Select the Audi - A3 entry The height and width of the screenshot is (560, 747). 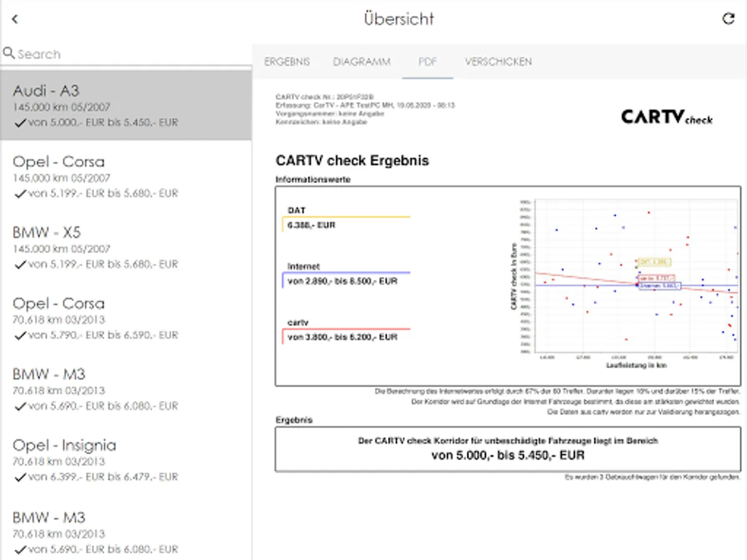[x=126, y=105]
